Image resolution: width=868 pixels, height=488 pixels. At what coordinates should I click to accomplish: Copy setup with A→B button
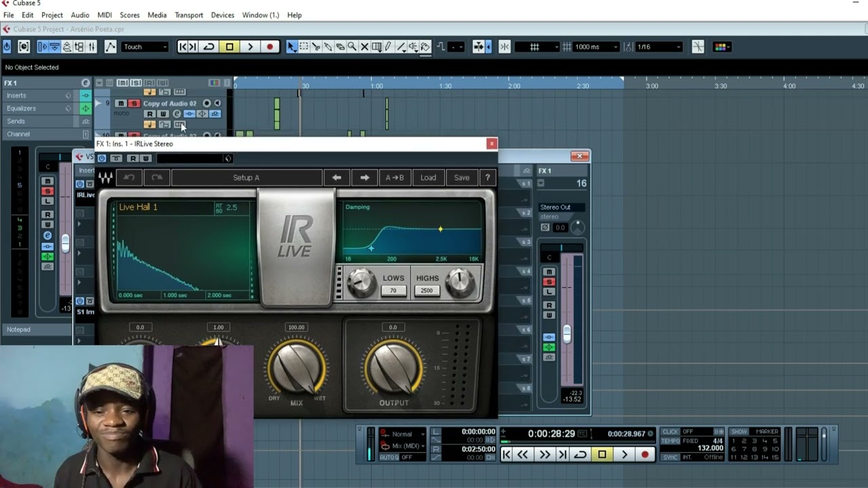pyautogui.click(x=395, y=178)
